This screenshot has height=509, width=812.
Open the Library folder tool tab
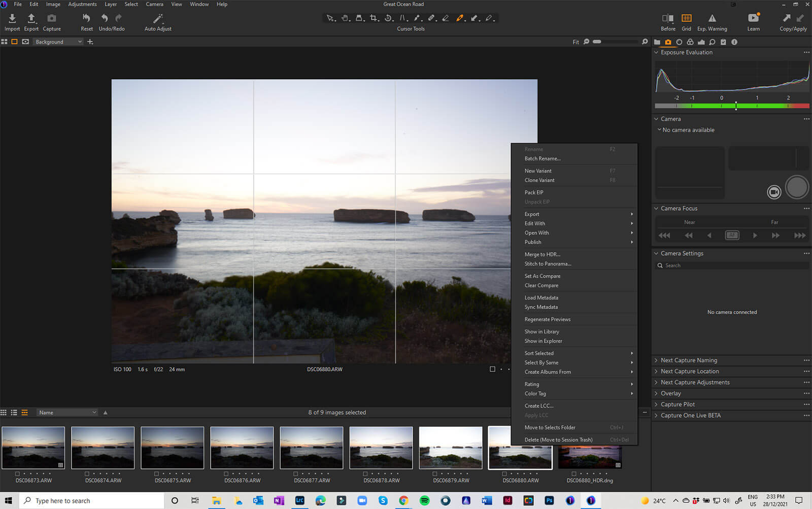pyautogui.click(x=657, y=42)
